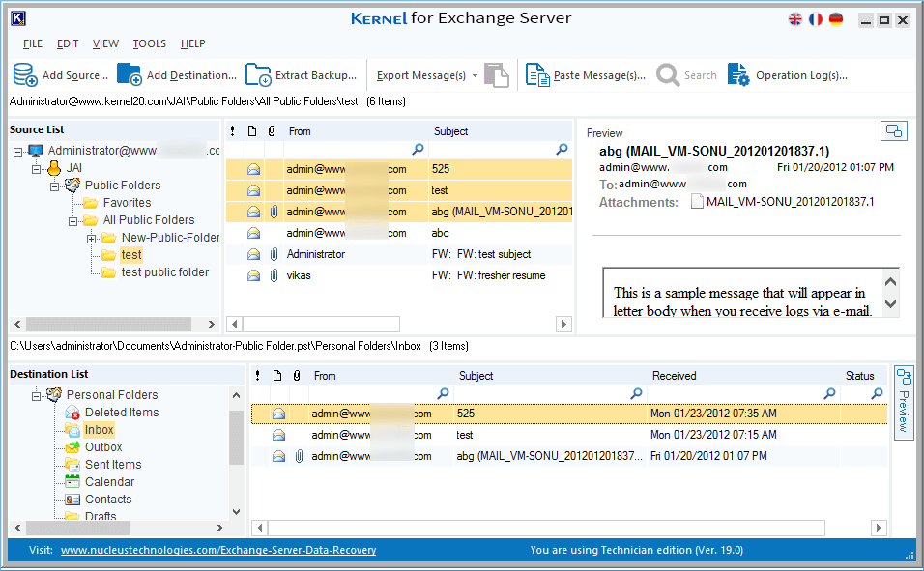Click Destination List vertical scrollbar thumb
The image size is (924, 571).
(236, 438)
